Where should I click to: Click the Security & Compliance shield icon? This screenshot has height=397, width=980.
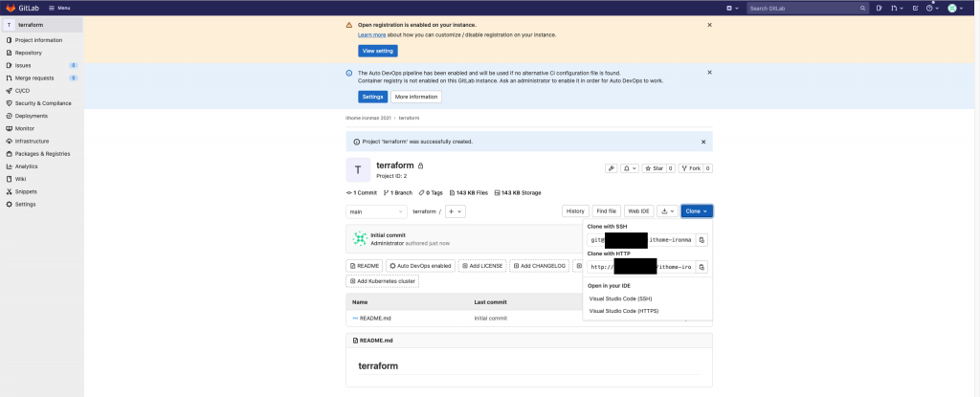pyautogui.click(x=9, y=103)
